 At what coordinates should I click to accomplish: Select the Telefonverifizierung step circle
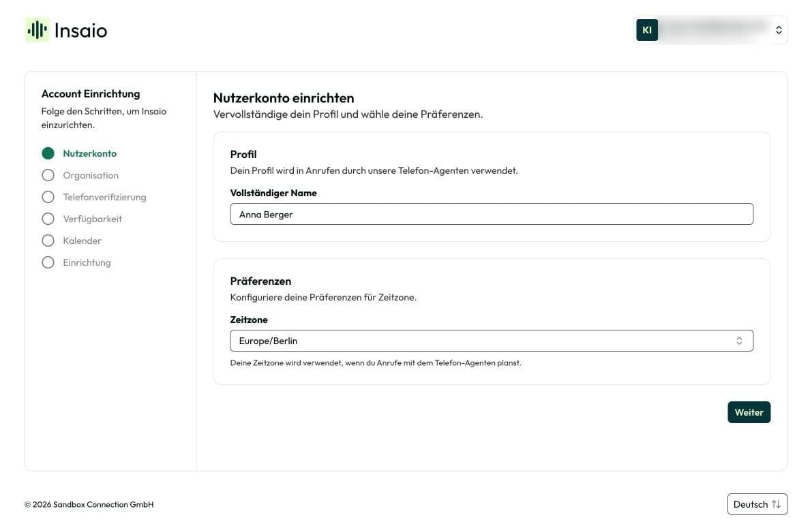click(x=48, y=197)
